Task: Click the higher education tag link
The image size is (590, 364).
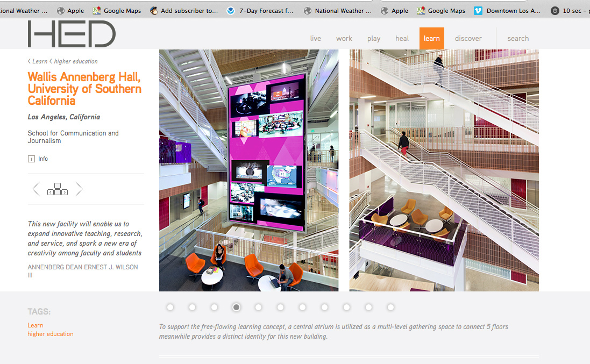Action: coord(51,334)
